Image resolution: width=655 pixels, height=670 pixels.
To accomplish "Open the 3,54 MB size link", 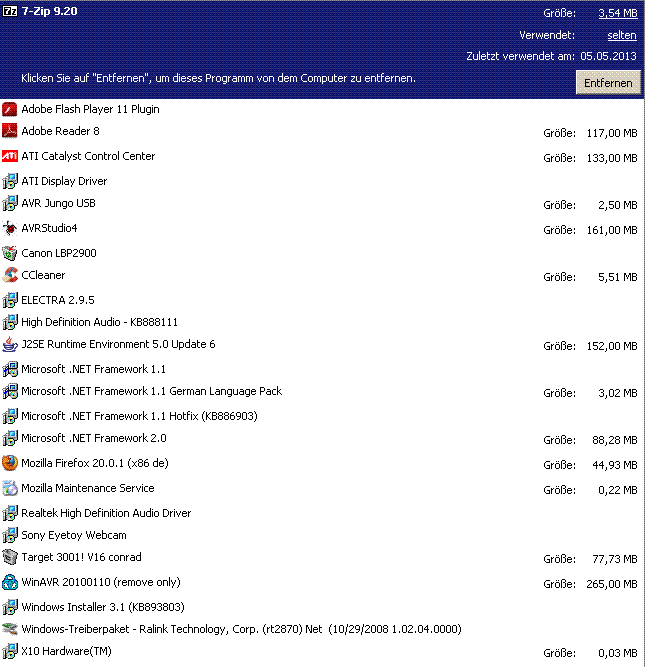I will click(x=617, y=13).
